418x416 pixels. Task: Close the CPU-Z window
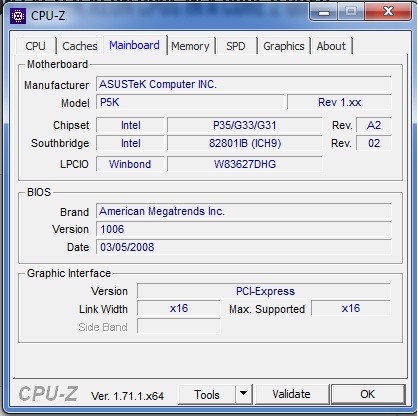pyautogui.click(x=389, y=12)
